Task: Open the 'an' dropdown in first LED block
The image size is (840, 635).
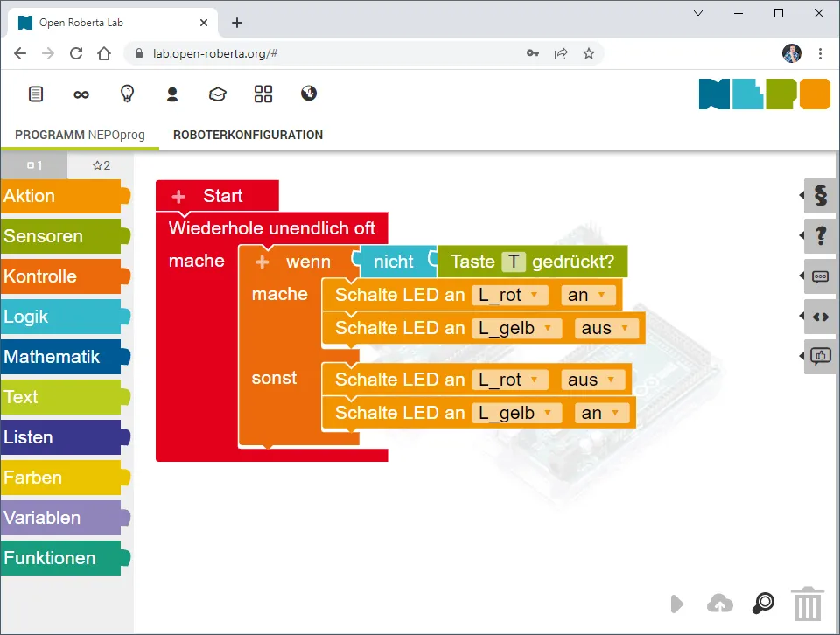Action: [x=587, y=295]
